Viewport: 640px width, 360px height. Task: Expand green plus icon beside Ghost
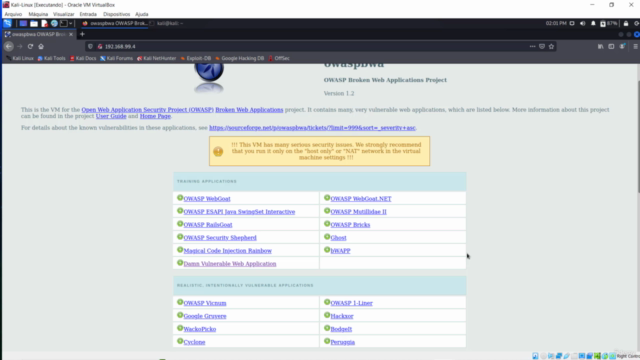pyautogui.click(x=327, y=237)
